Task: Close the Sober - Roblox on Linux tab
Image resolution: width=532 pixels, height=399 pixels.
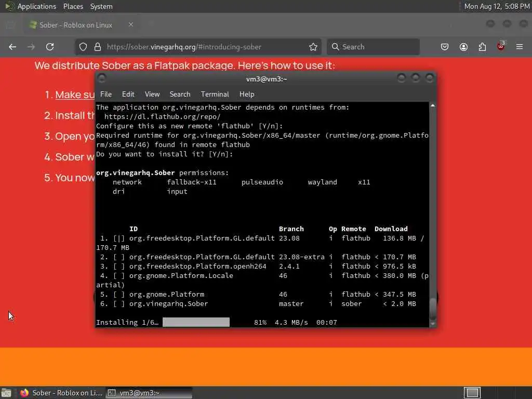Action: [x=131, y=24]
